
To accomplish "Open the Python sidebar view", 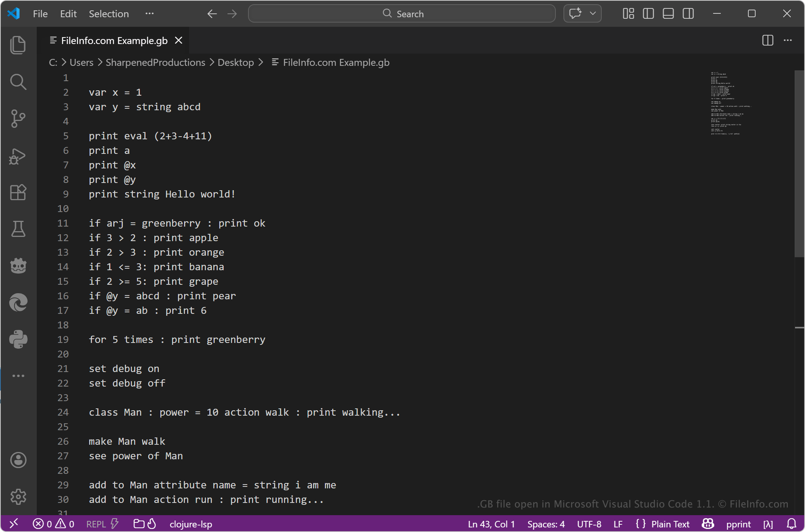I will click(18, 339).
